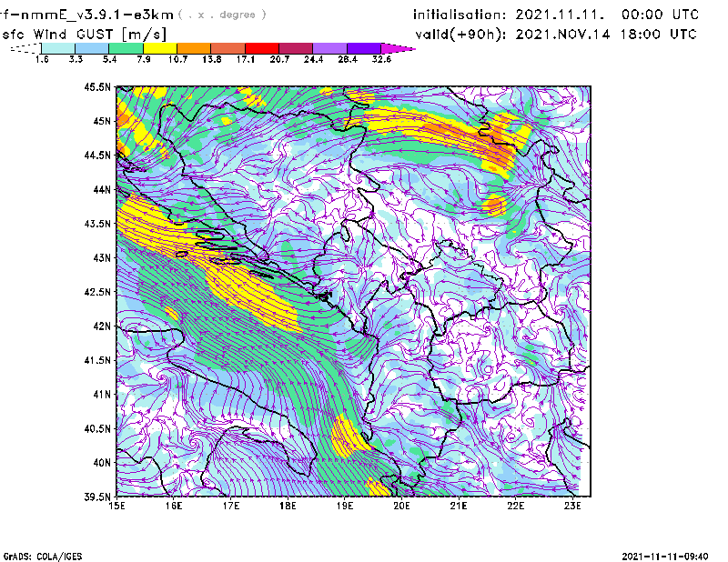Screen dimensions: 728x562
Task: Click the legend value 32.6
Action: 381,59
